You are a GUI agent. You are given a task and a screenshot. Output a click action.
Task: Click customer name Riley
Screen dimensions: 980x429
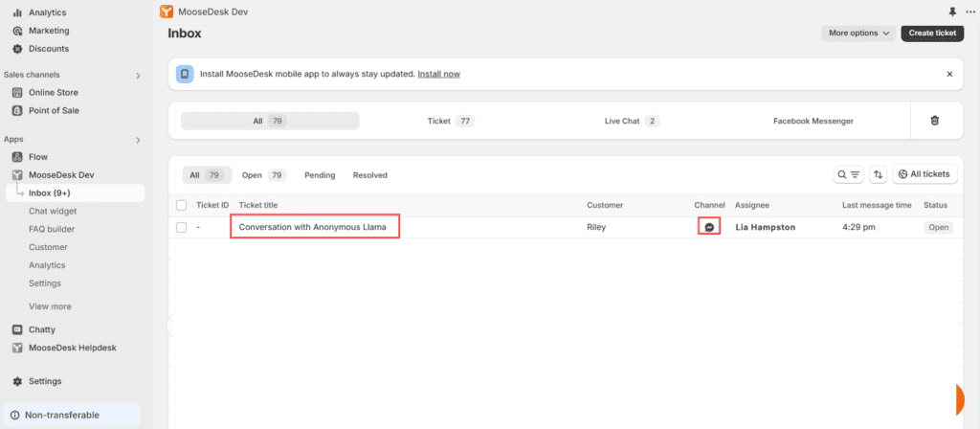point(596,228)
